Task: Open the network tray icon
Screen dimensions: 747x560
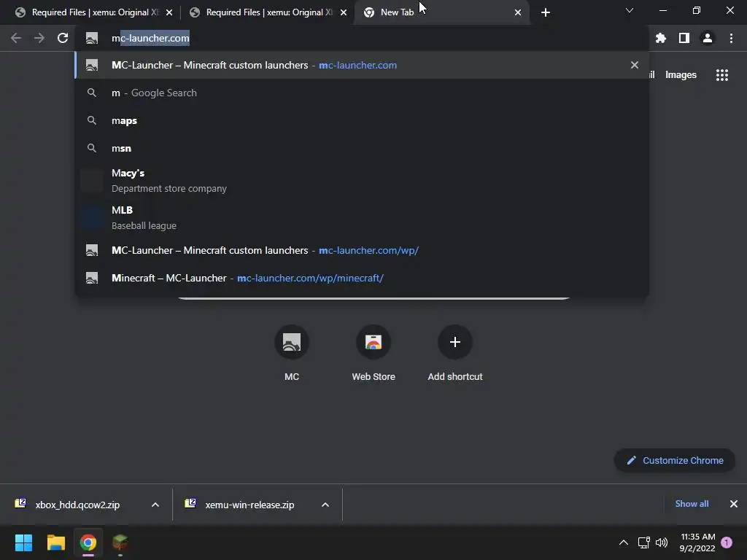Action: [644, 542]
